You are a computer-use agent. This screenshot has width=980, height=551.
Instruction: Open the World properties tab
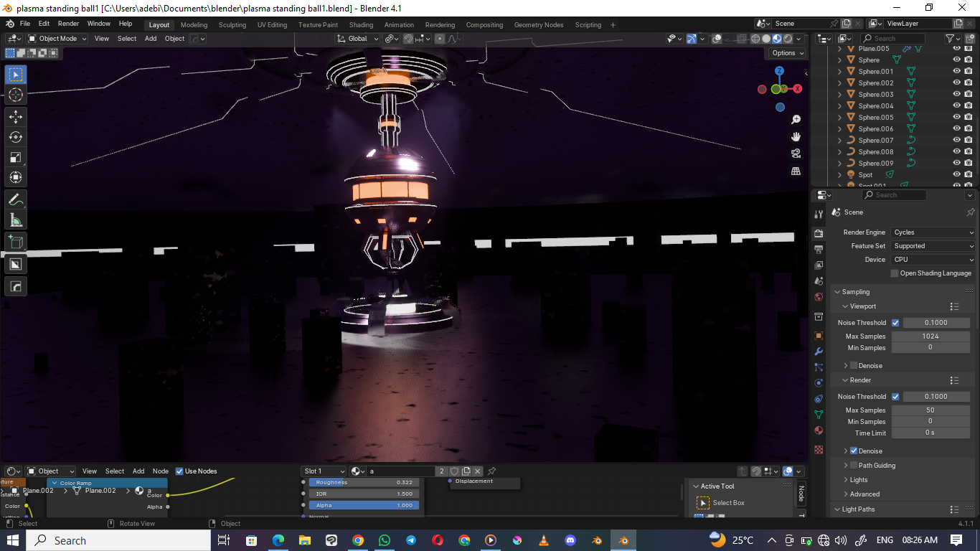click(x=819, y=297)
